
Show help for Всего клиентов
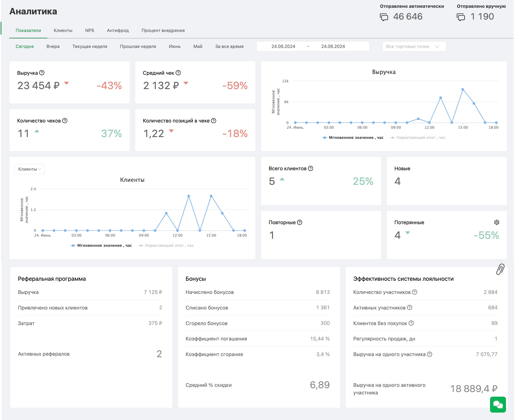[x=311, y=169]
